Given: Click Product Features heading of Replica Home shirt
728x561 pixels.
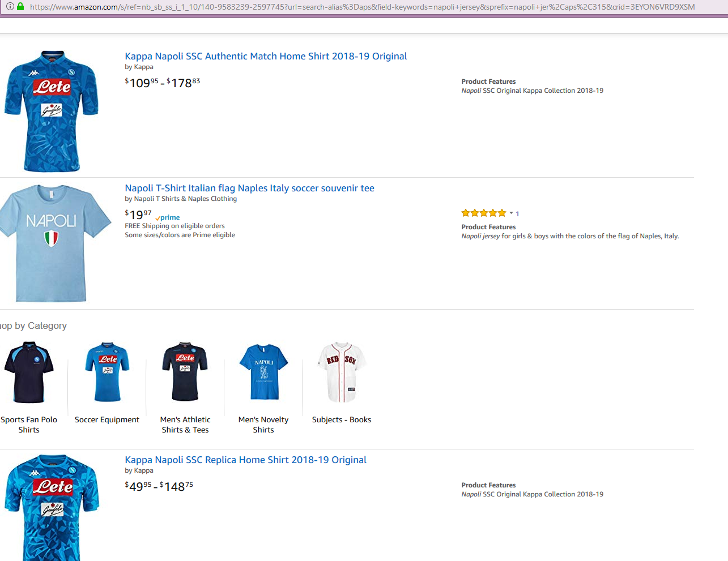Looking at the screenshot, I should tap(488, 485).
